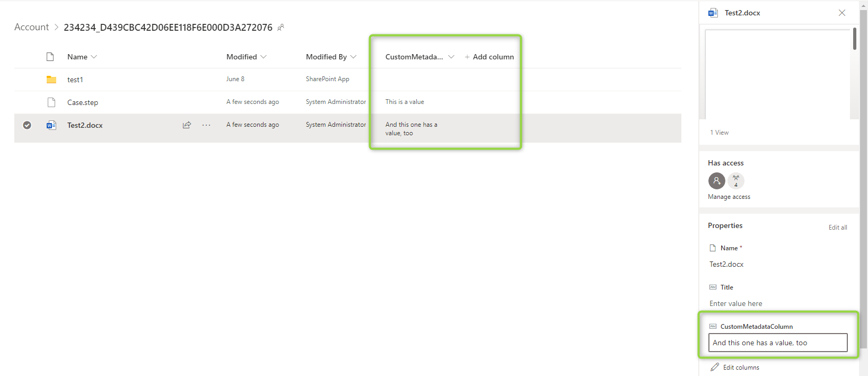This screenshot has width=868, height=376.
Task: Click the file type column header icon
Action: (50, 57)
